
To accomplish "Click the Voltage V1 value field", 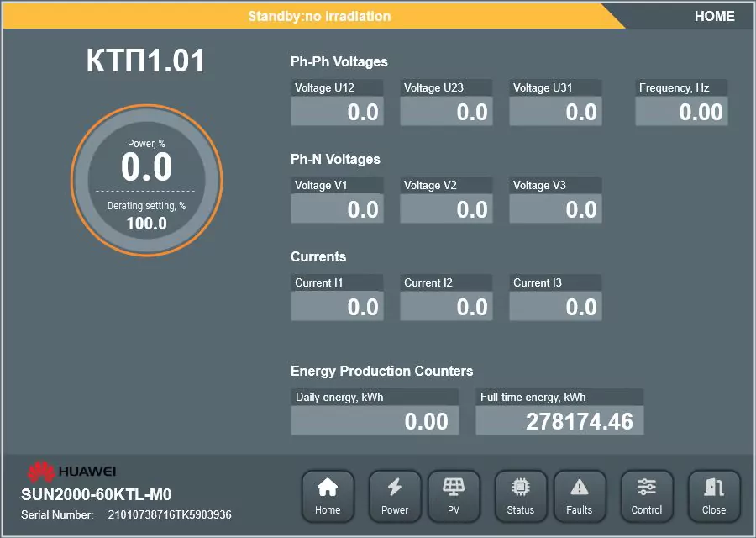I will (337, 209).
